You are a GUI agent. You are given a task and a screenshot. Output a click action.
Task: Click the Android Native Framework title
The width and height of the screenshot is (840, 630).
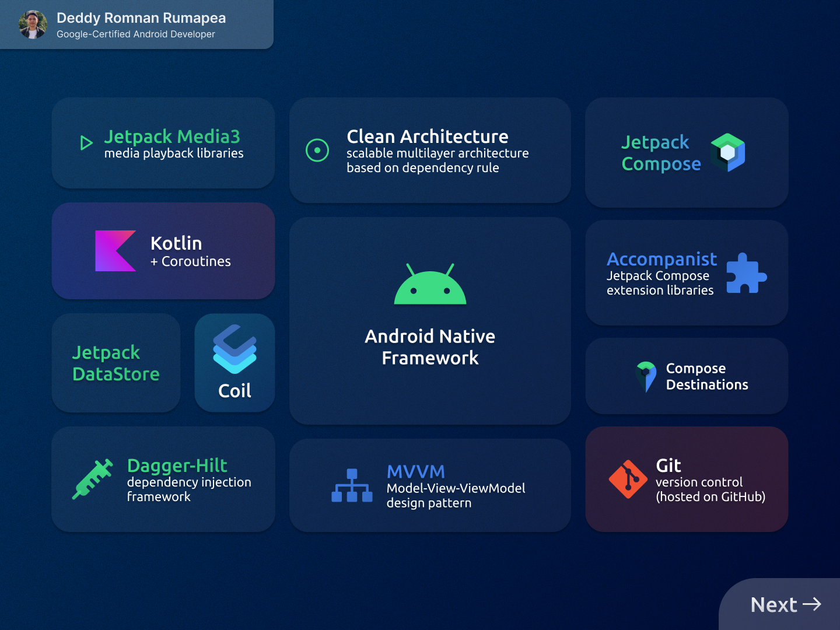[430, 347]
